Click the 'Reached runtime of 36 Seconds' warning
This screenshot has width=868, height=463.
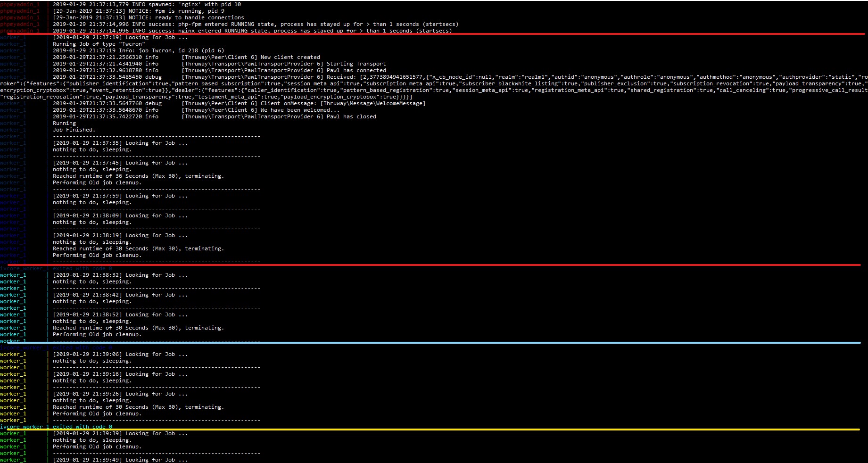(139, 175)
